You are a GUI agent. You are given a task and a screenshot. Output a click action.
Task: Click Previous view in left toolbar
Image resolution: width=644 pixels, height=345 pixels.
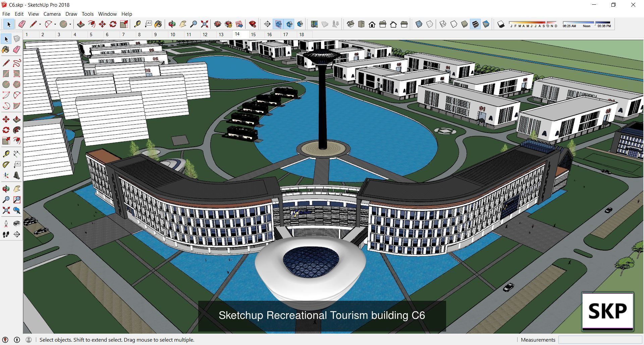17,210
